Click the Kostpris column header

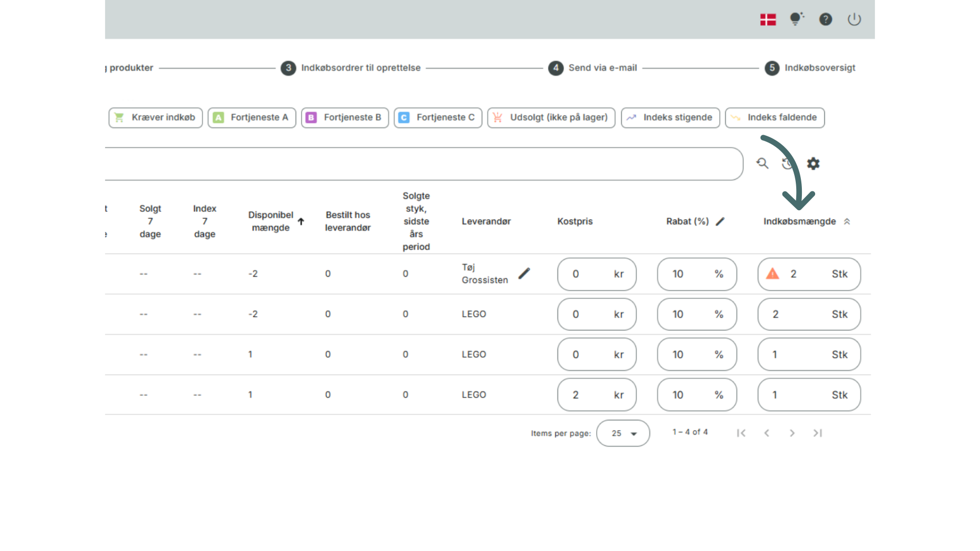tap(575, 221)
